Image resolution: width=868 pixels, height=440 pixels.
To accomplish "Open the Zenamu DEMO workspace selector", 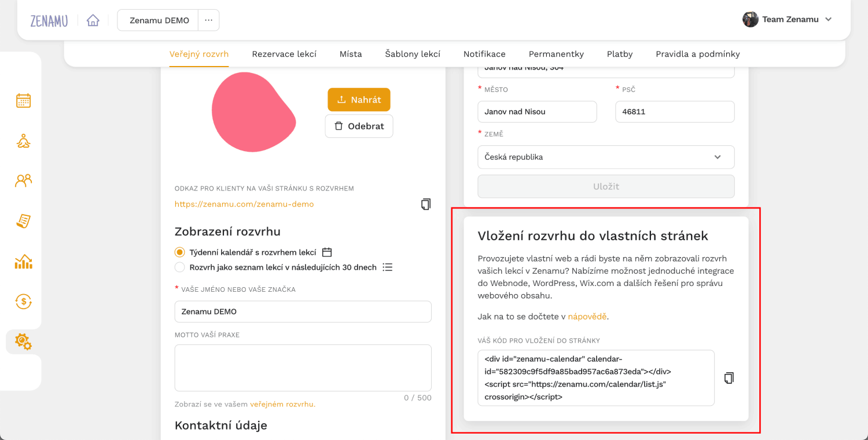I will [x=159, y=20].
